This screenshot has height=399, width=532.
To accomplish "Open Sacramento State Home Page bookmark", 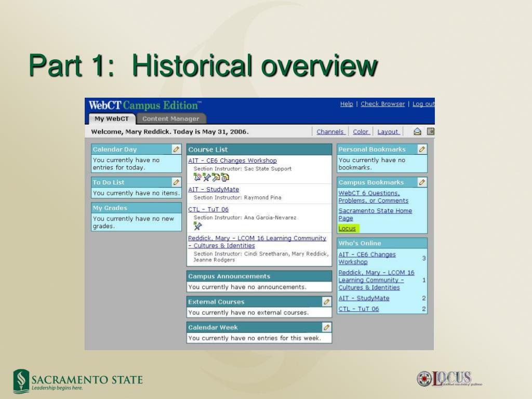I will 375,215.
